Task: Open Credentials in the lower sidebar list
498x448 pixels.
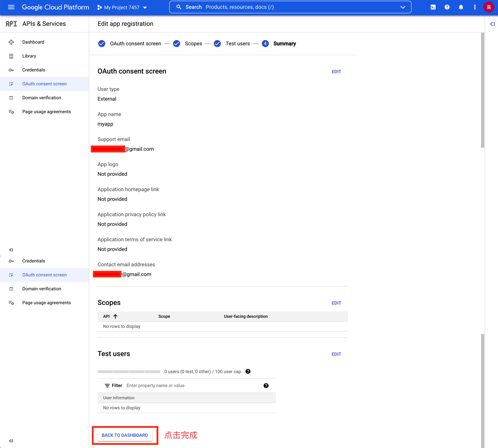Action: 34,261
